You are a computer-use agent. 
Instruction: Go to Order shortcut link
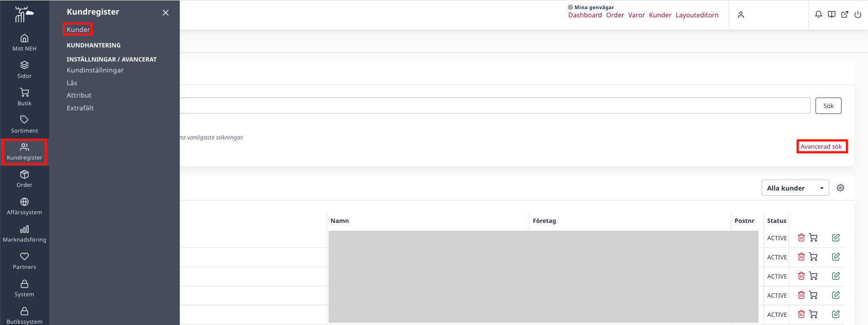pyautogui.click(x=615, y=15)
